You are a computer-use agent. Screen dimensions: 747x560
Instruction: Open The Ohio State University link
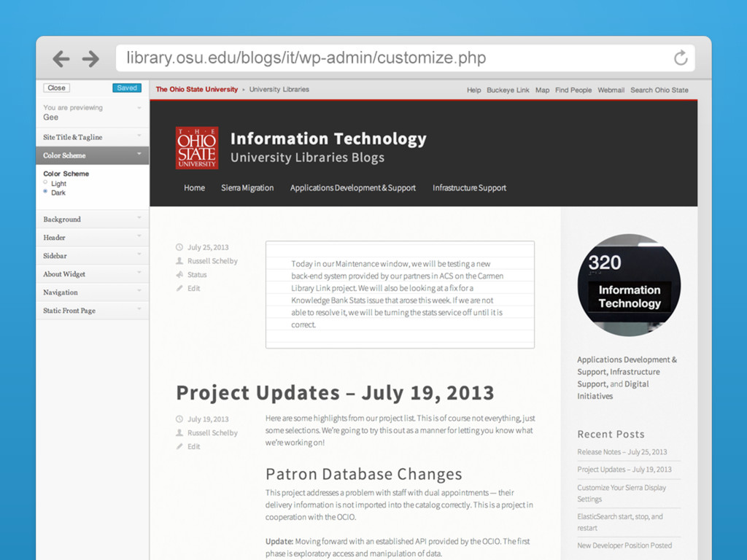pos(197,89)
